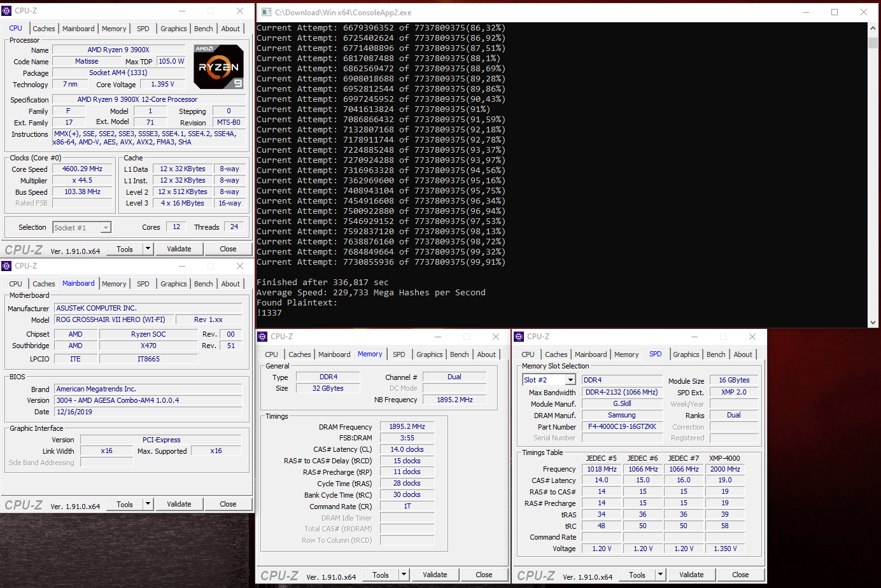881x588 pixels.
Task: Open the Tools dropdown arrow in the SPD window
Action: coord(661,575)
